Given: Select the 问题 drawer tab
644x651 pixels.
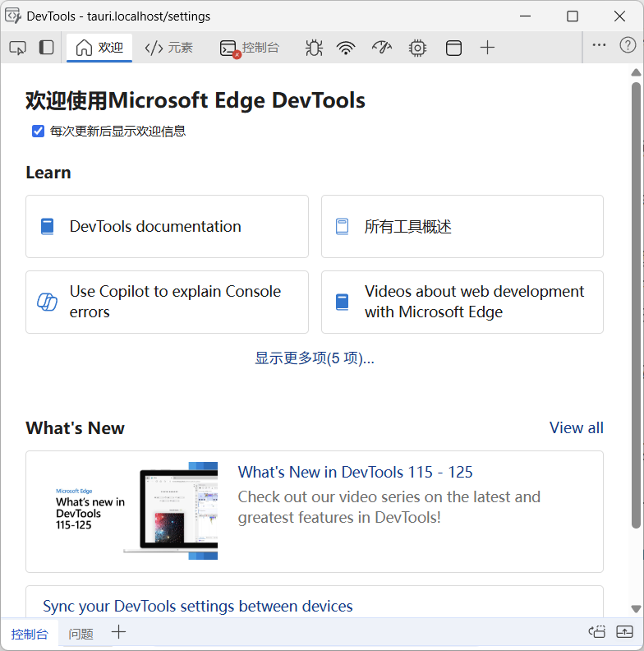Looking at the screenshot, I should click(81, 634).
